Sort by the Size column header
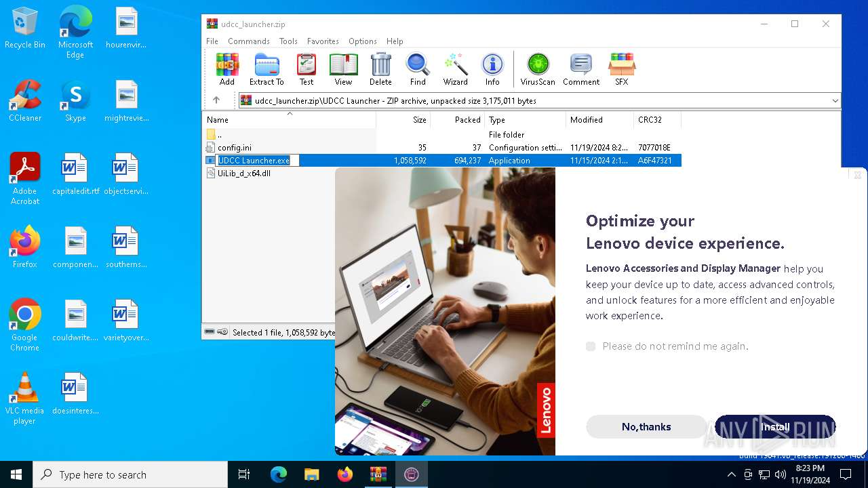The image size is (868, 488). (403, 120)
